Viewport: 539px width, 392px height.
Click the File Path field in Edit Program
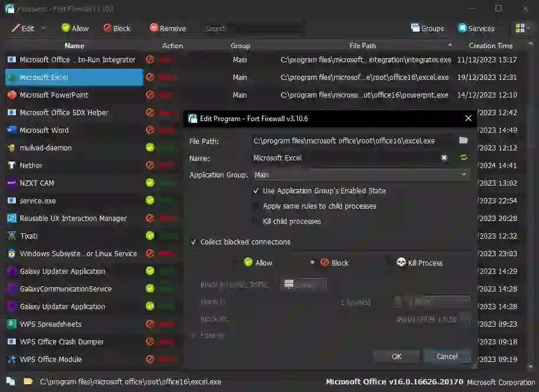click(353, 140)
